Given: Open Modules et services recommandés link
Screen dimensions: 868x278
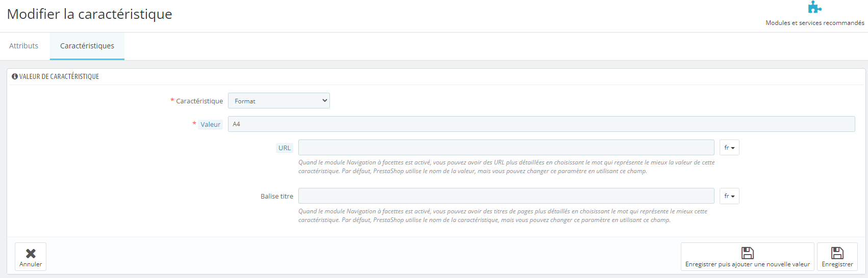Looking at the screenshot, I should (814, 23).
